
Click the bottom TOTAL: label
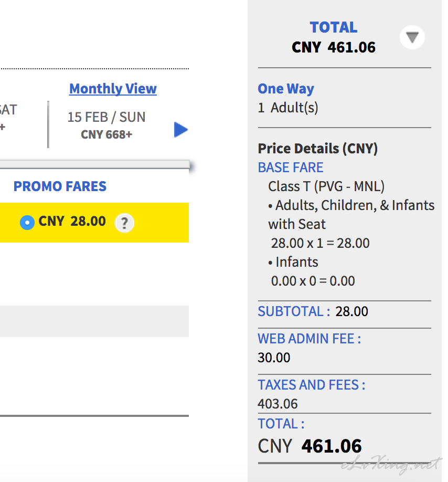[x=281, y=424]
